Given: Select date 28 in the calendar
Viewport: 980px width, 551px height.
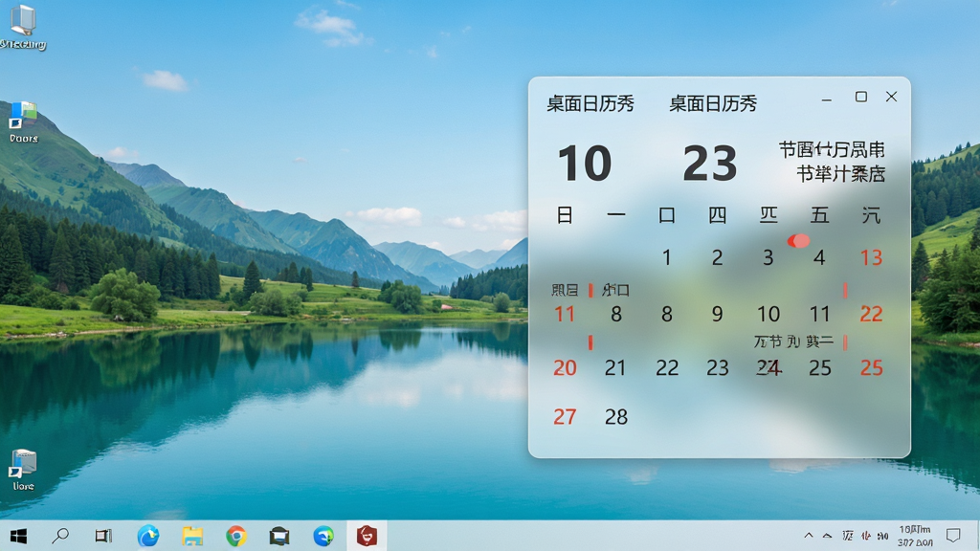Looking at the screenshot, I should pyautogui.click(x=616, y=417).
